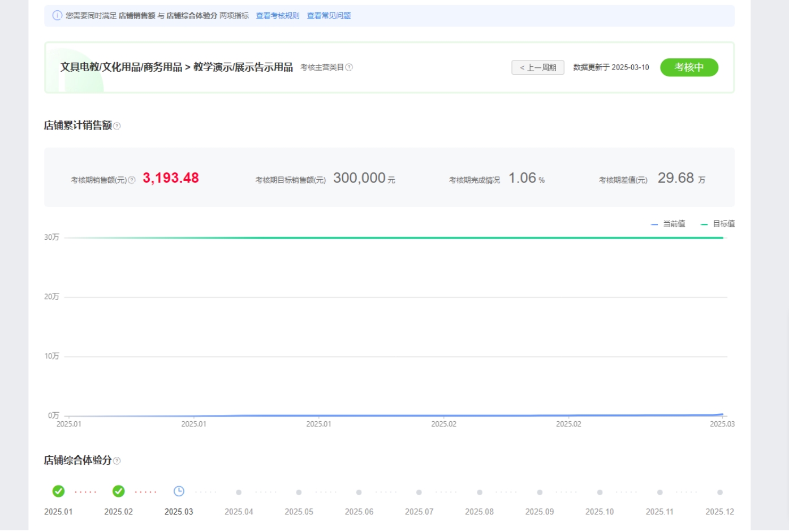Toggle the 当前值 legend series

pos(668,224)
